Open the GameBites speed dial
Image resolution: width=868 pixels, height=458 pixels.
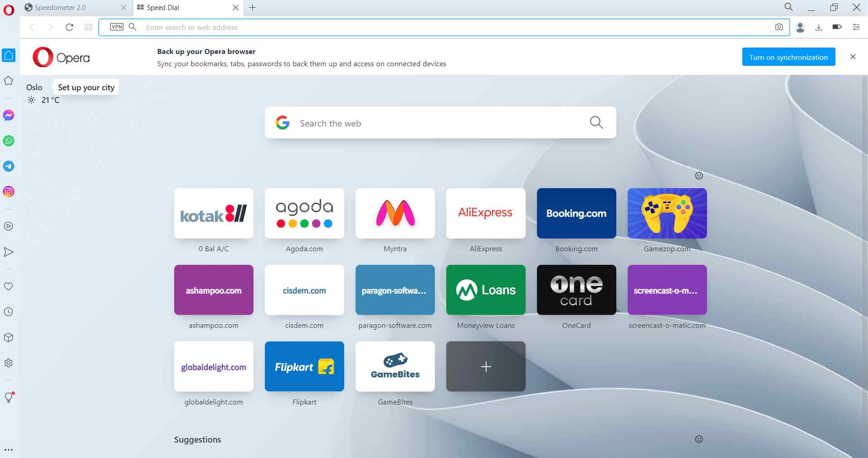pyautogui.click(x=395, y=367)
